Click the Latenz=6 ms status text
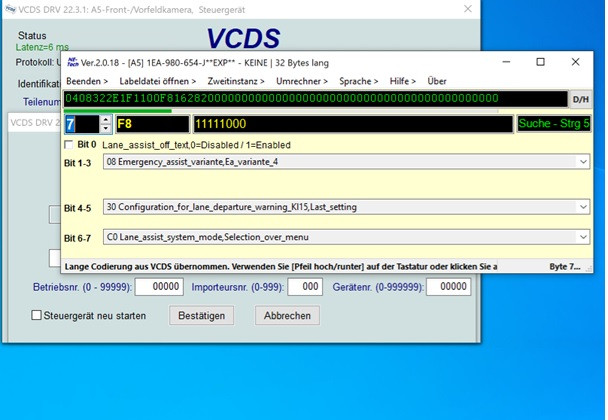 point(42,47)
